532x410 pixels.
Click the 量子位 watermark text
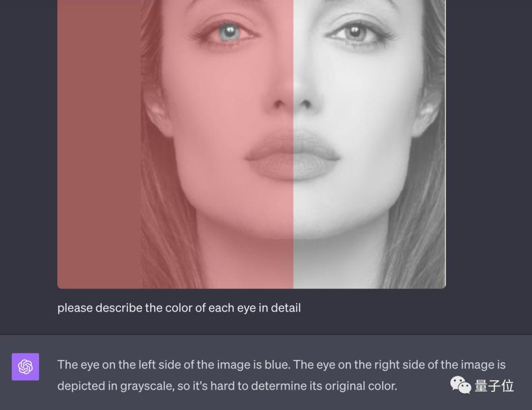(494, 386)
